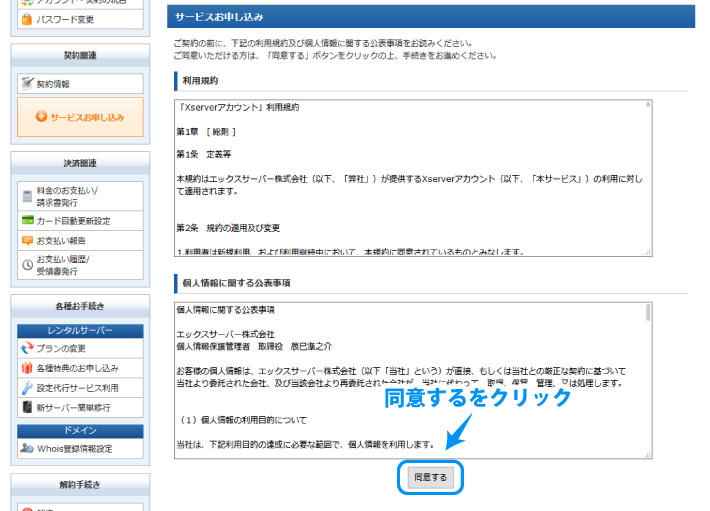This screenshot has width=710, height=511.
Task: Click the wrench icon beside 設定代行サービス利用
Action: [x=27, y=387]
